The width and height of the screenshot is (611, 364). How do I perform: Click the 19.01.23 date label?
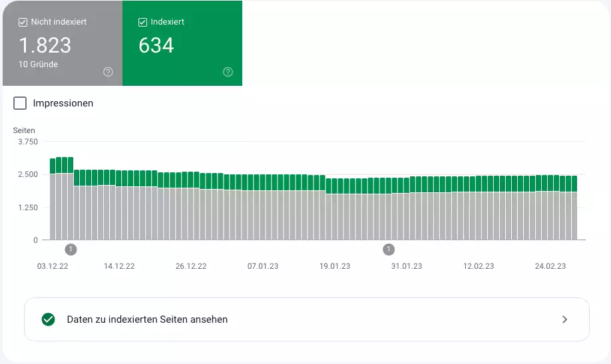coord(335,266)
